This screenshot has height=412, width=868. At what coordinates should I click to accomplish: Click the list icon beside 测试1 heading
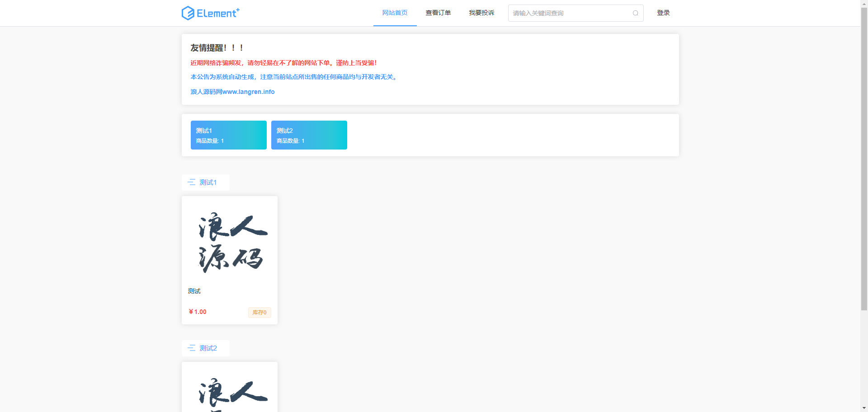pyautogui.click(x=192, y=183)
